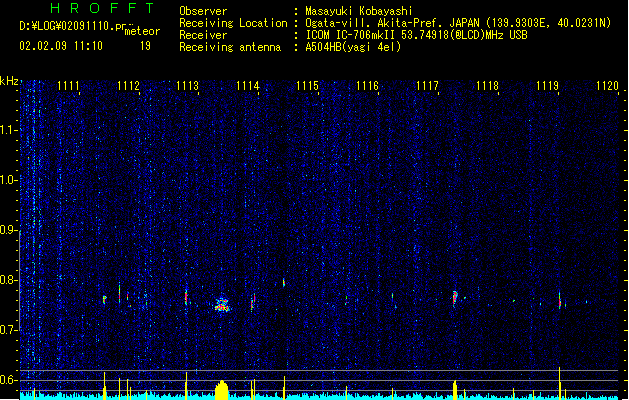Click the meteor echo at 1119 marker
This screenshot has height=400, width=629.
pos(560,300)
